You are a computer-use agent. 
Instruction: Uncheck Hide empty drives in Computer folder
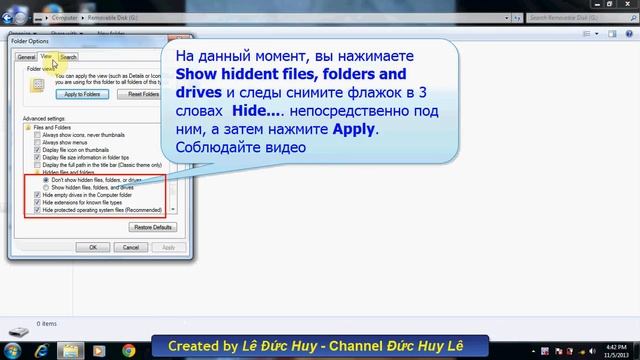coord(37,195)
